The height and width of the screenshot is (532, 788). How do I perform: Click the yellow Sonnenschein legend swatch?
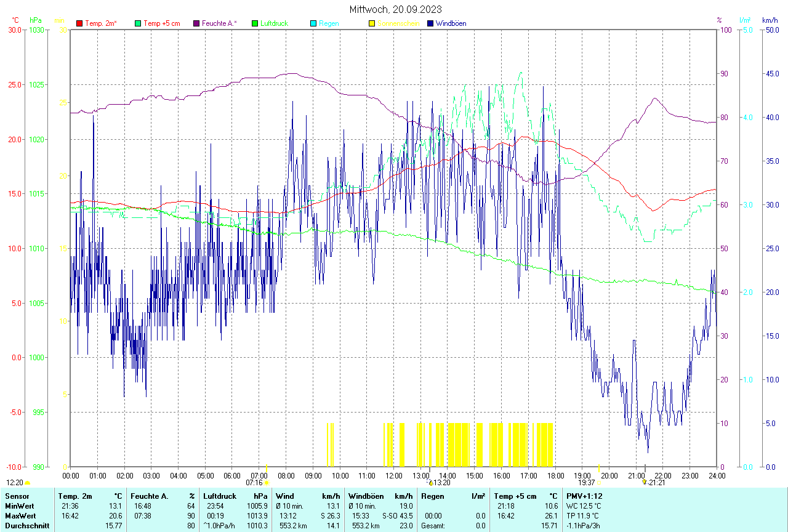[x=371, y=23]
